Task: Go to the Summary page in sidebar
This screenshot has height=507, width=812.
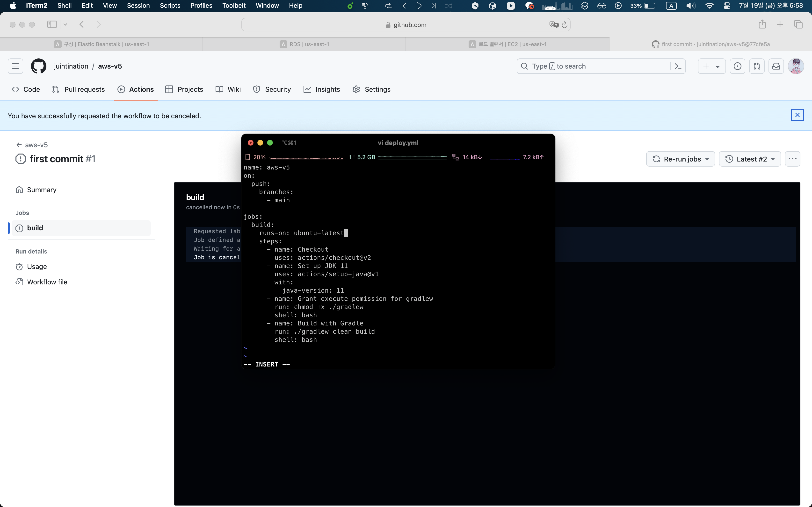Action: click(x=42, y=190)
